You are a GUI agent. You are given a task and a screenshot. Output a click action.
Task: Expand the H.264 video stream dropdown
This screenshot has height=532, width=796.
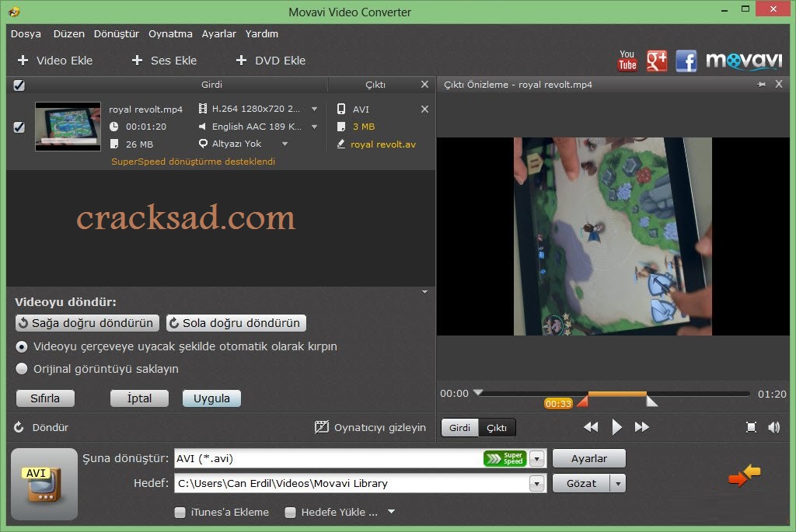(314, 109)
